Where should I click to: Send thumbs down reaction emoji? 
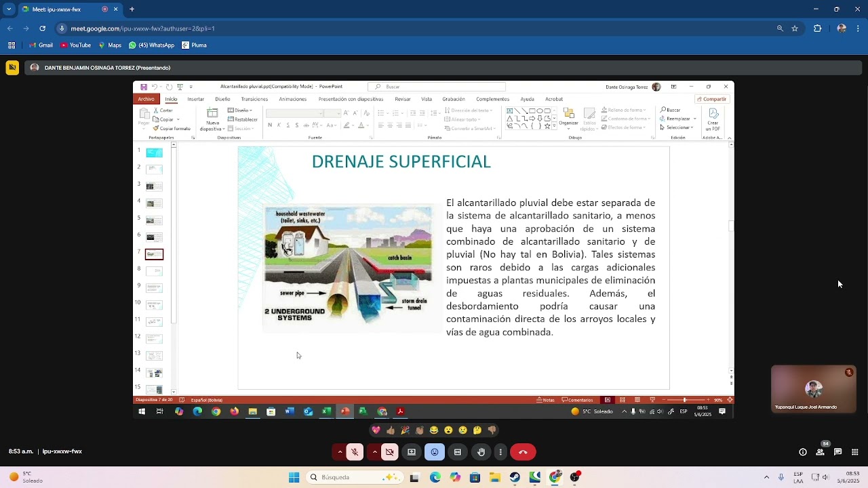[x=492, y=430]
